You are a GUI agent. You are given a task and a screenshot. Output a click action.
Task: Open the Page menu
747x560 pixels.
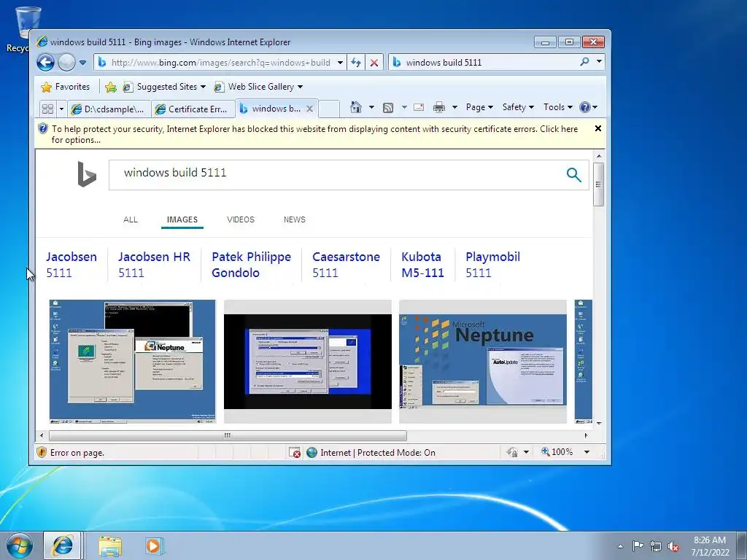(479, 107)
